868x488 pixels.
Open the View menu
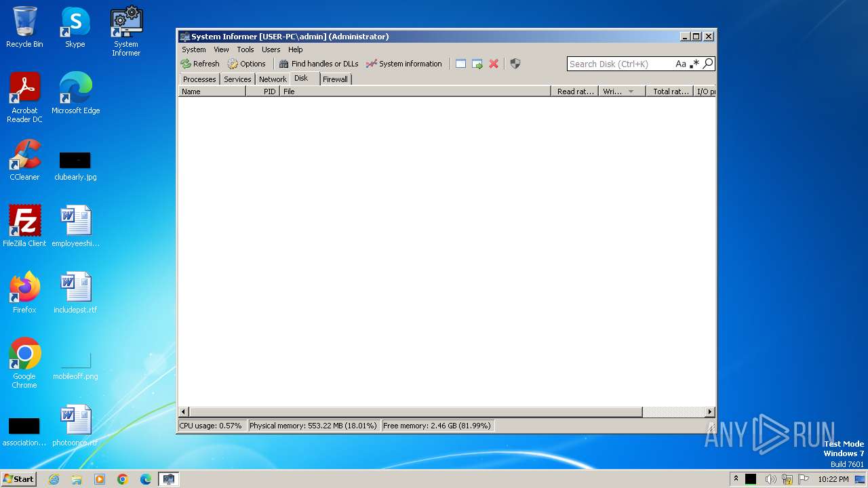[x=221, y=49]
